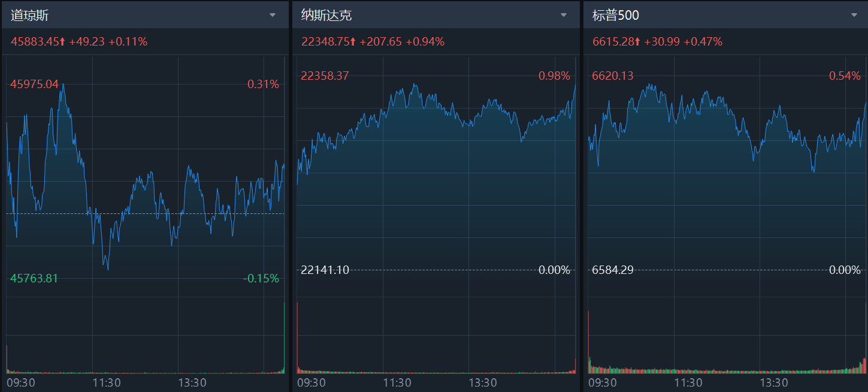Viewport: 868px width, 392px height.
Task: Click the 道琼斯 chart 09:30 time label
Action: [x=20, y=382]
